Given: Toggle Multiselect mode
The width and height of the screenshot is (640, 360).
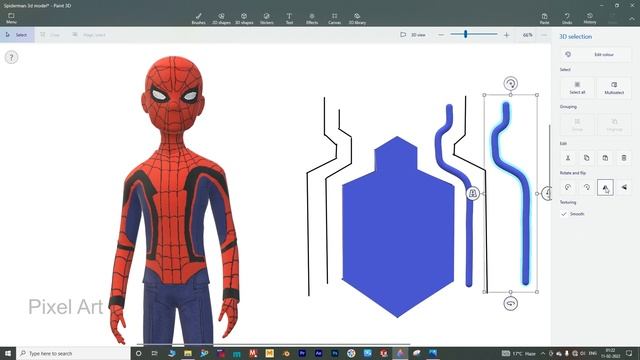Looking at the screenshot, I should pyautogui.click(x=614, y=88).
